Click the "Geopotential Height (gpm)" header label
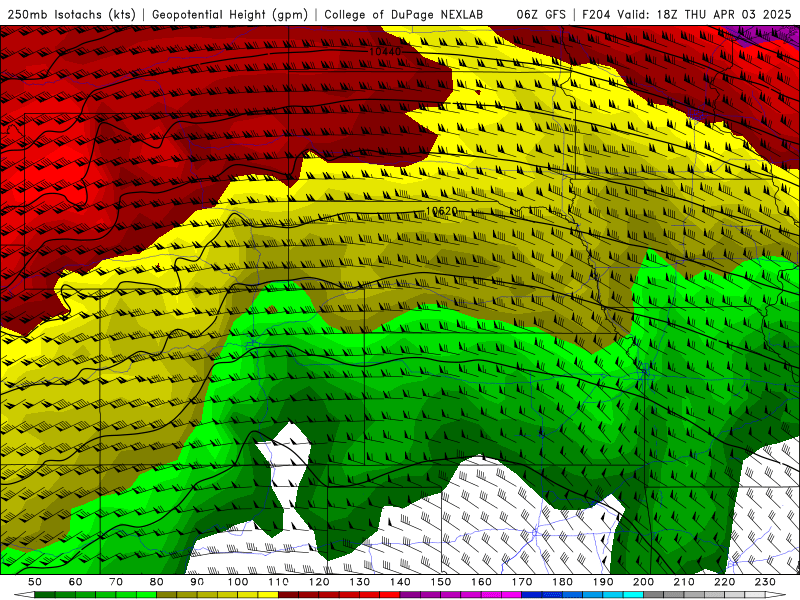Image resolution: width=800 pixels, height=600 pixels. [230, 14]
